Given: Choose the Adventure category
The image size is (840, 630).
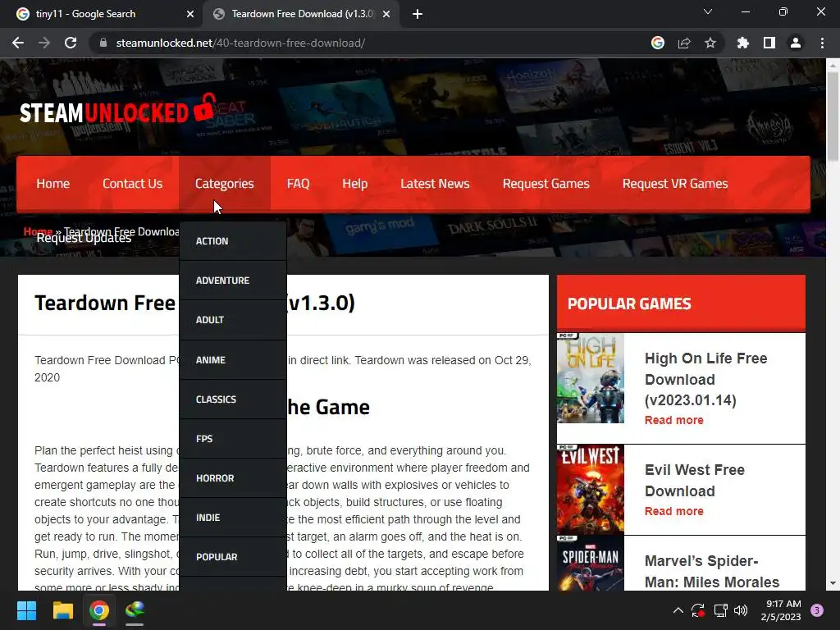Looking at the screenshot, I should (233, 281).
